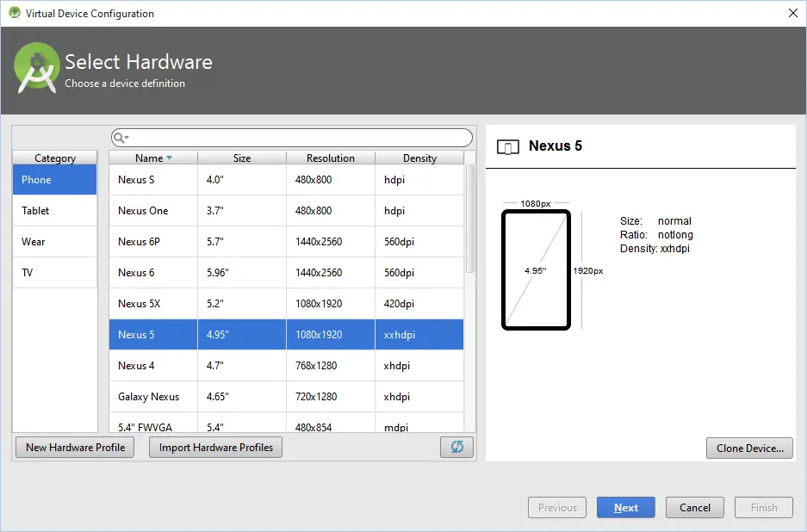Click the sort arrow on the Name column
807x532 pixels.
point(168,158)
